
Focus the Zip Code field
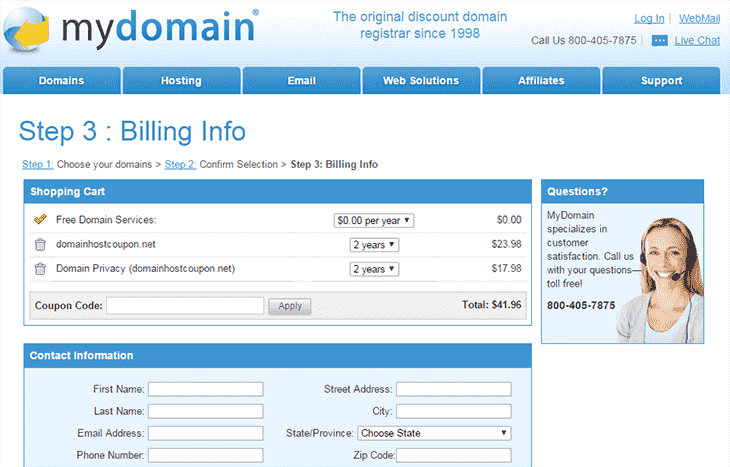(x=454, y=455)
